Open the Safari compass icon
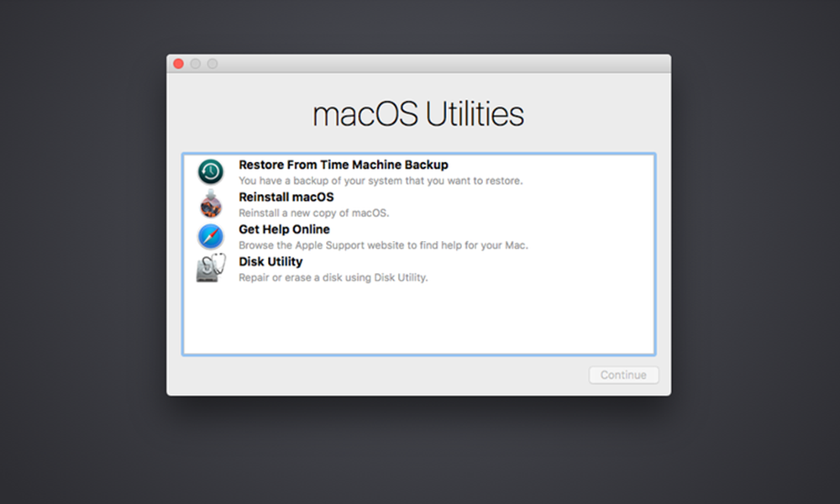Viewport: 840px width, 504px height. click(x=211, y=237)
